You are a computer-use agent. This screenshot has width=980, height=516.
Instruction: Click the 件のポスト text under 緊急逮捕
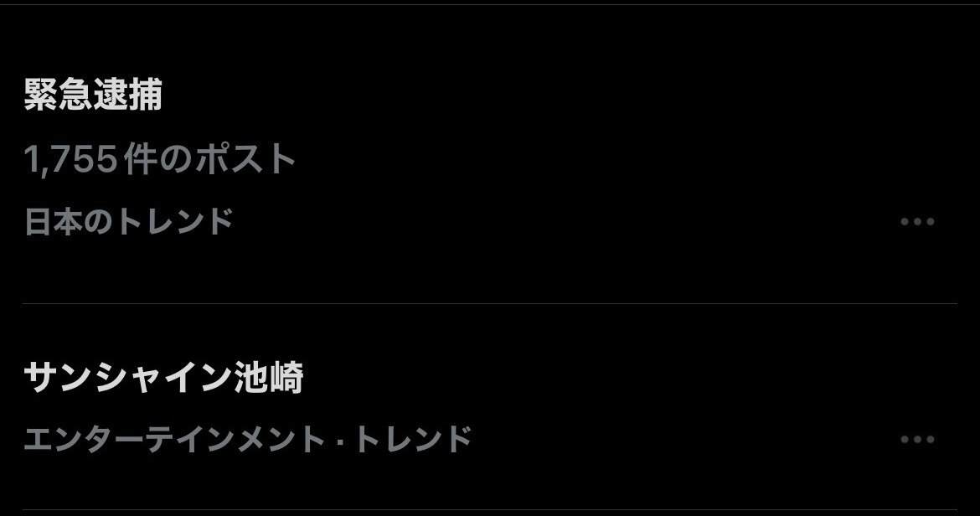[209, 158]
